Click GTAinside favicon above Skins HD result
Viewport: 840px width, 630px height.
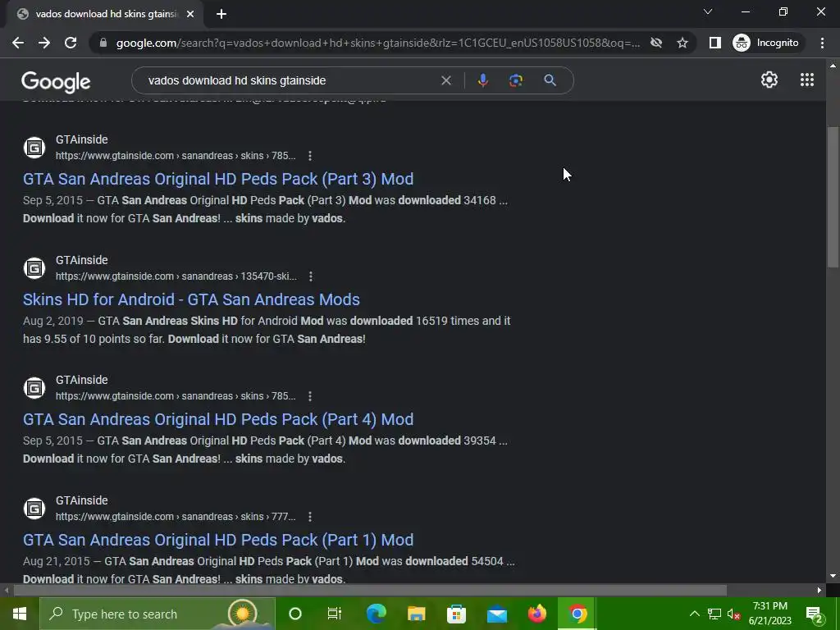(34, 268)
